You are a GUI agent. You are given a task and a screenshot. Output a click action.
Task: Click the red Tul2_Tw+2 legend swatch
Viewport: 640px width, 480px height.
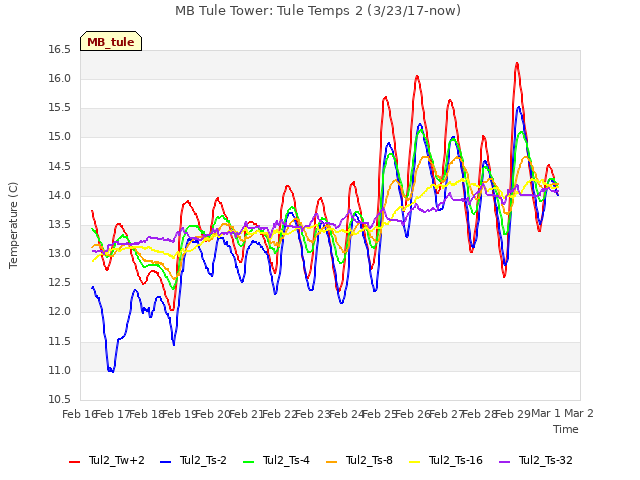[75, 461]
